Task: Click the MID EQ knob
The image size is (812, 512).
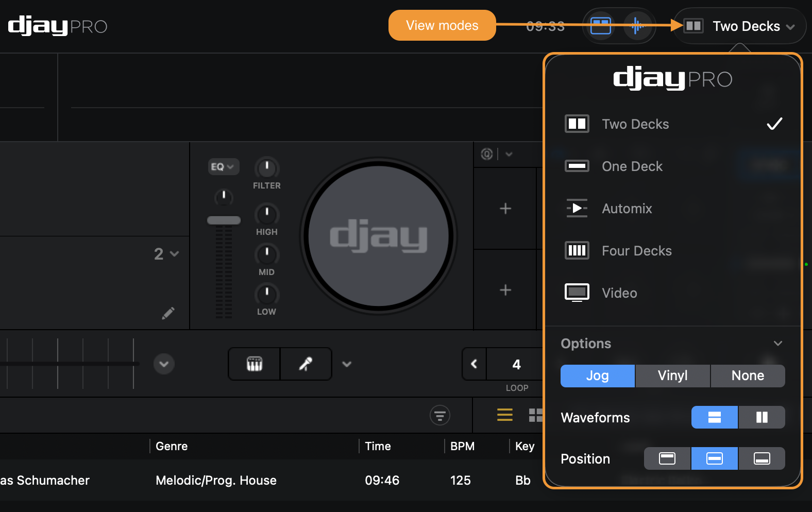Action: point(267,254)
